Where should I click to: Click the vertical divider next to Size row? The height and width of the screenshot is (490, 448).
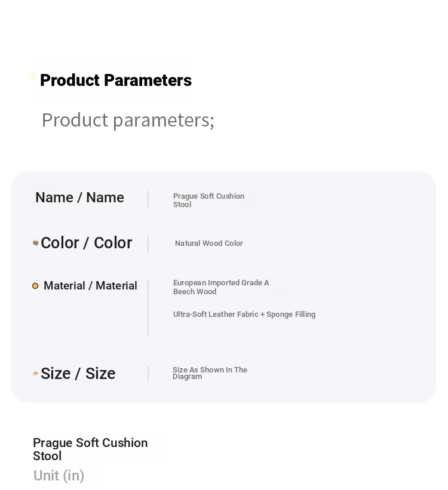coord(148,374)
